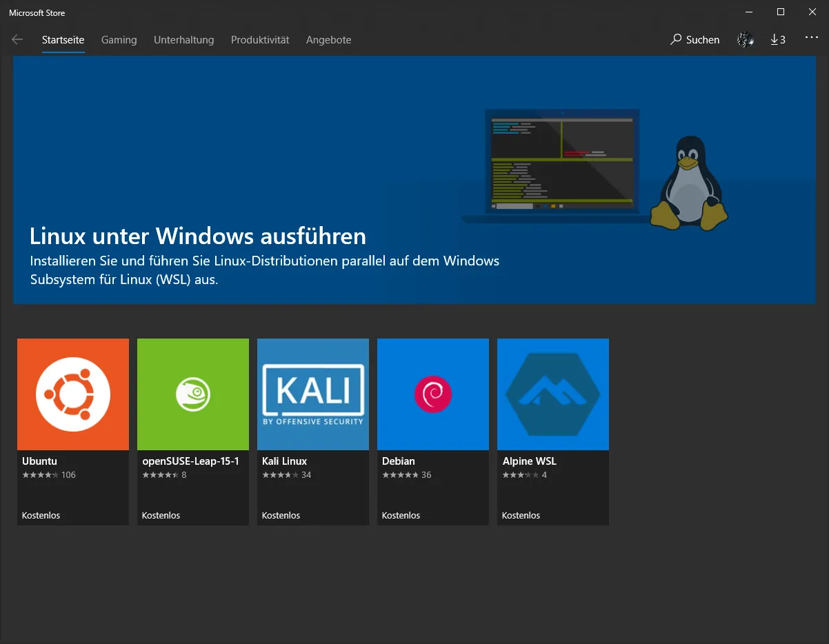Click the openSUSE star rating 8
This screenshot has height=644, width=829.
(x=164, y=475)
